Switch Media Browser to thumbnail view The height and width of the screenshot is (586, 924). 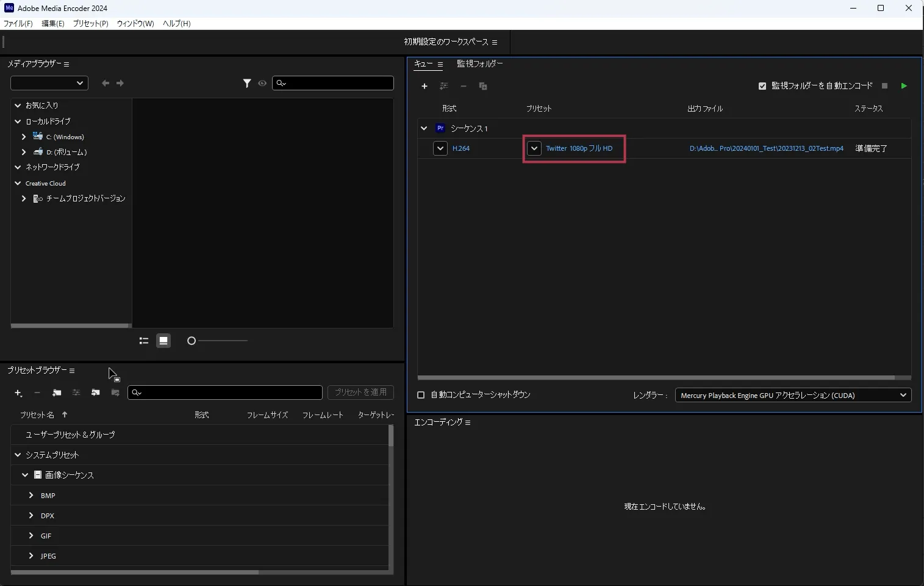point(163,341)
